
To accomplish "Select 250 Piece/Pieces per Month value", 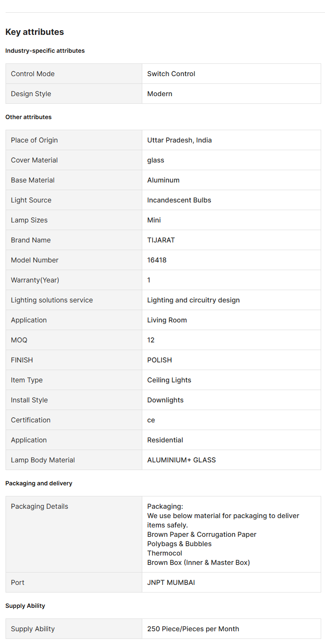I will pyautogui.click(x=193, y=629).
